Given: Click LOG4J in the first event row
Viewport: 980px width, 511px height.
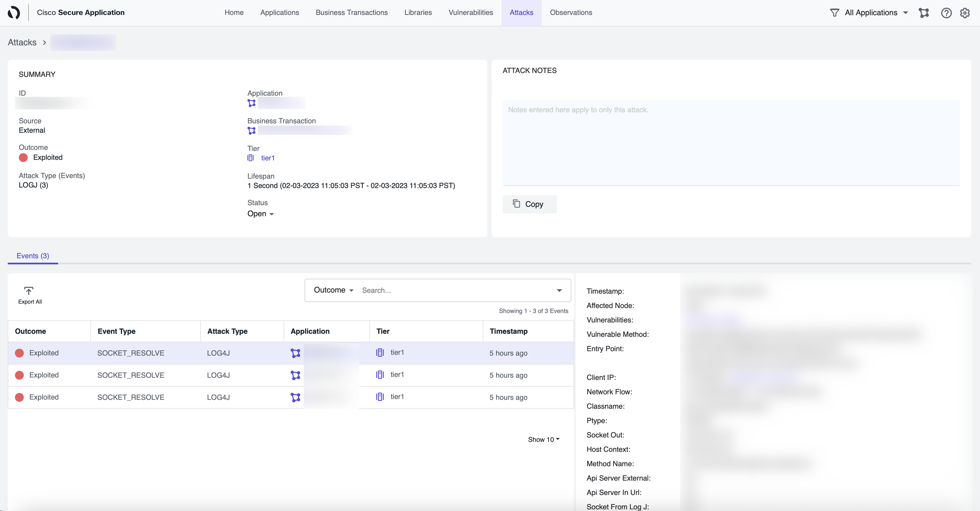Looking at the screenshot, I should tap(218, 353).
